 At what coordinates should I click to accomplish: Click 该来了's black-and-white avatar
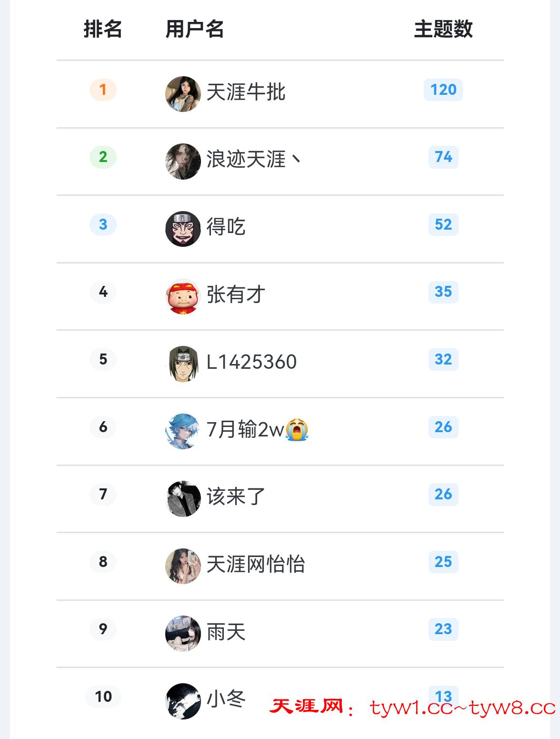(x=183, y=498)
